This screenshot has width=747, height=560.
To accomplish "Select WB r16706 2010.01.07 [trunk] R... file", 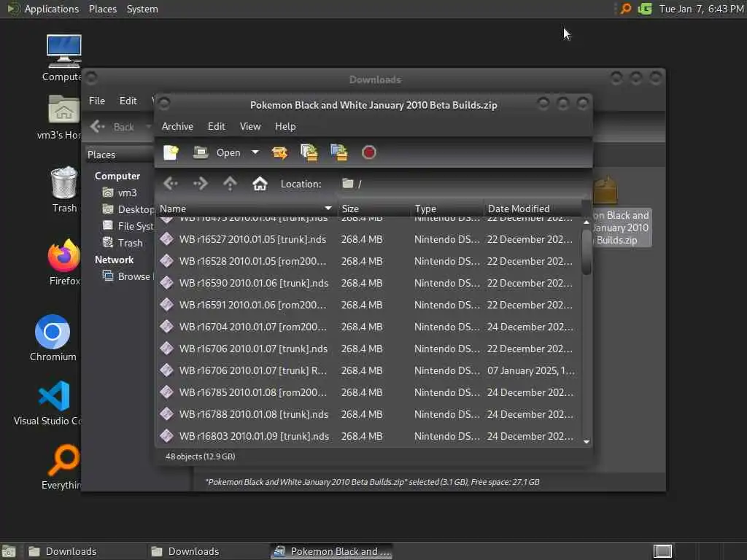I will click(368, 370).
